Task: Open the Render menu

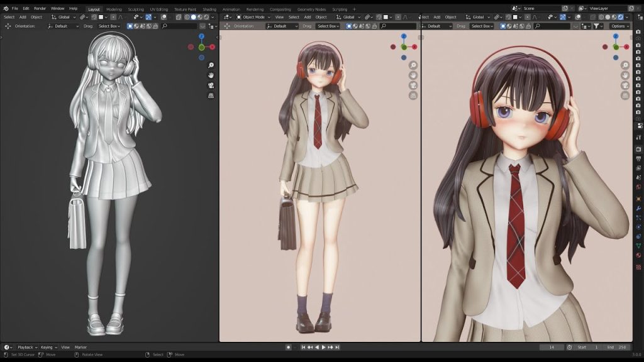Action: point(40,8)
